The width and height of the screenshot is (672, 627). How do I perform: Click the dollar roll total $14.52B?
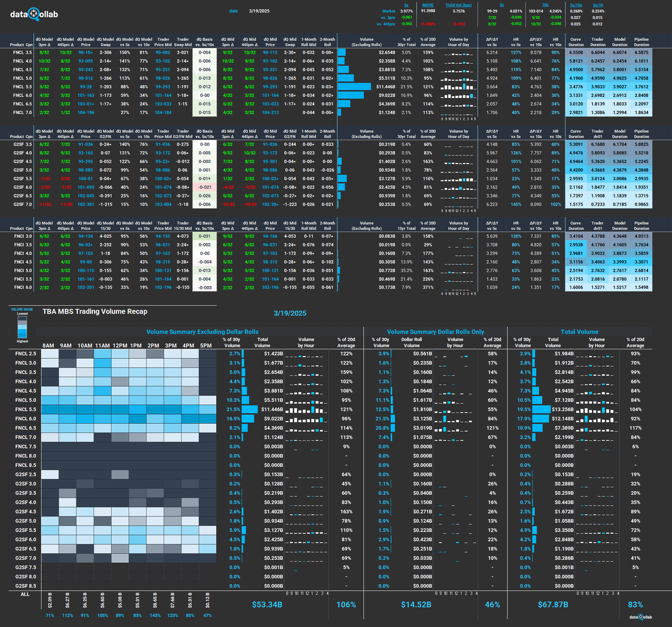click(x=417, y=605)
